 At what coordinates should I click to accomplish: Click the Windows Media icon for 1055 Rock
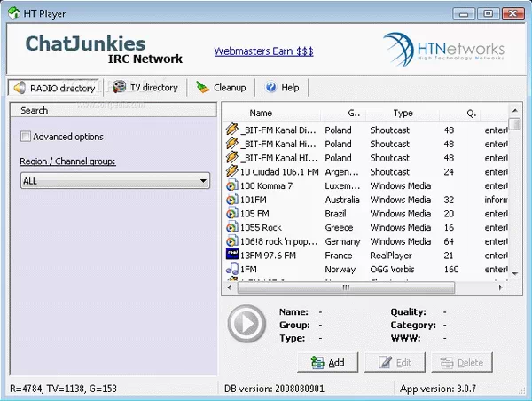(232, 227)
